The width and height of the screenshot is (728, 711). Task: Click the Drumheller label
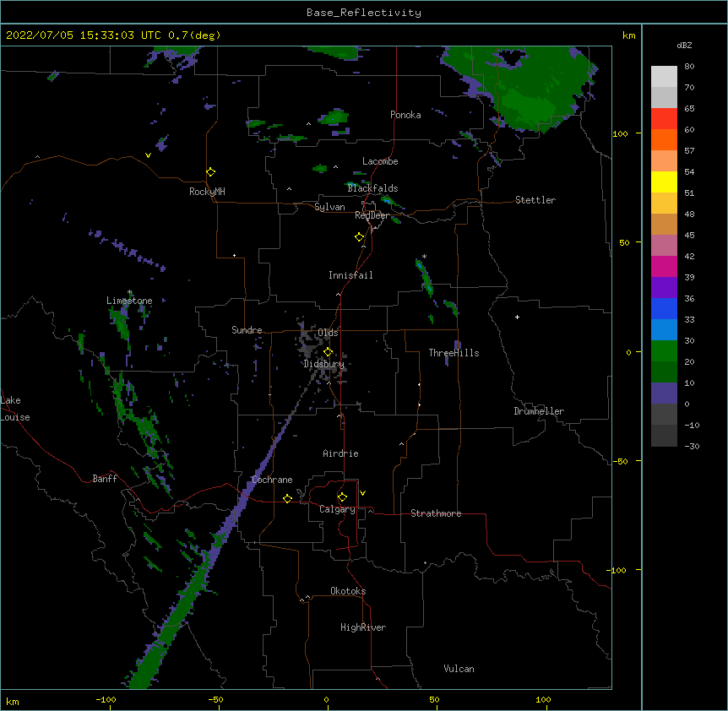[x=539, y=411]
